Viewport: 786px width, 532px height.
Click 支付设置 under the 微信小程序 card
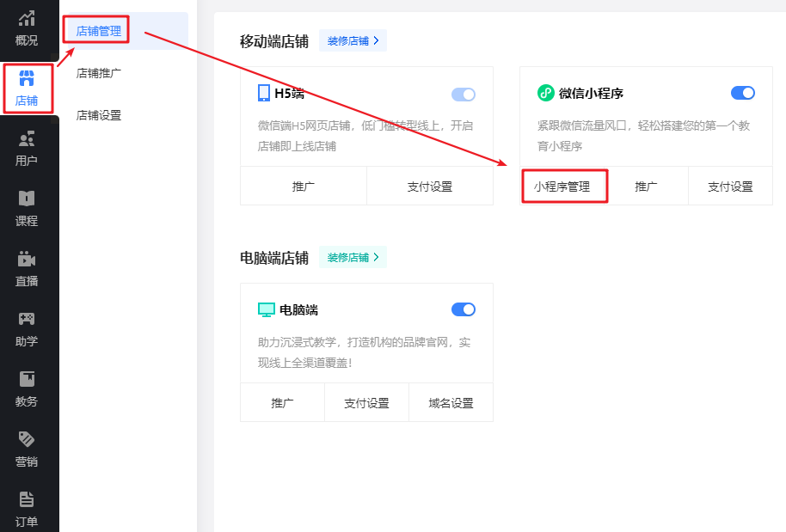(x=730, y=187)
